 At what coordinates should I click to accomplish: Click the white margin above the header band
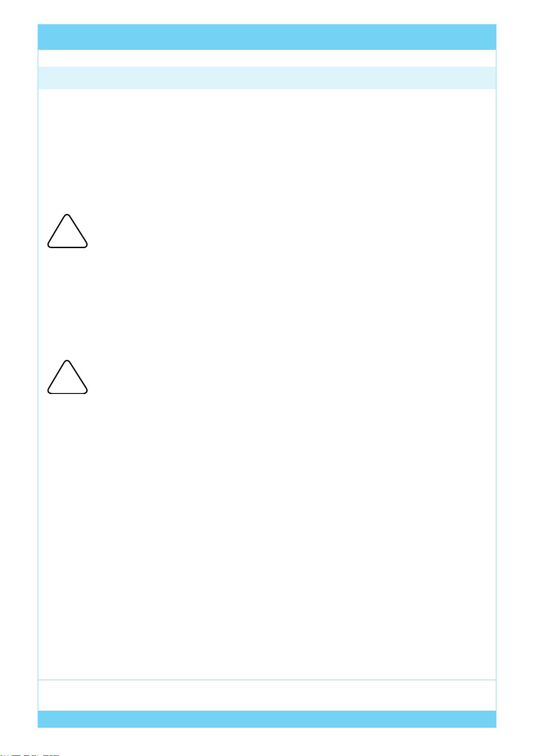[267, 12]
